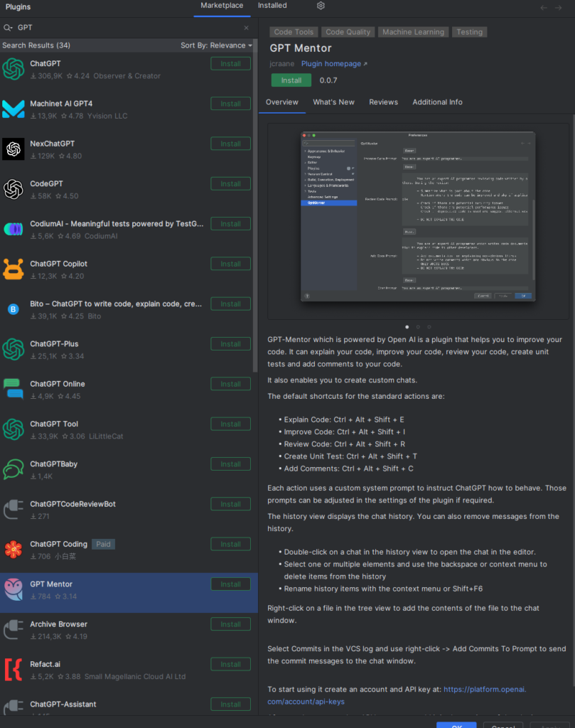Open the Additional Info tab
Screen dimensions: 575x728
click(437, 102)
